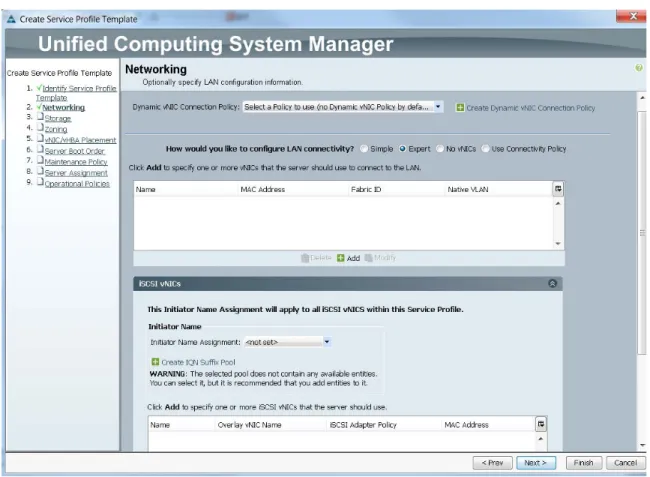Click main panel scroll down arrow

642,446
